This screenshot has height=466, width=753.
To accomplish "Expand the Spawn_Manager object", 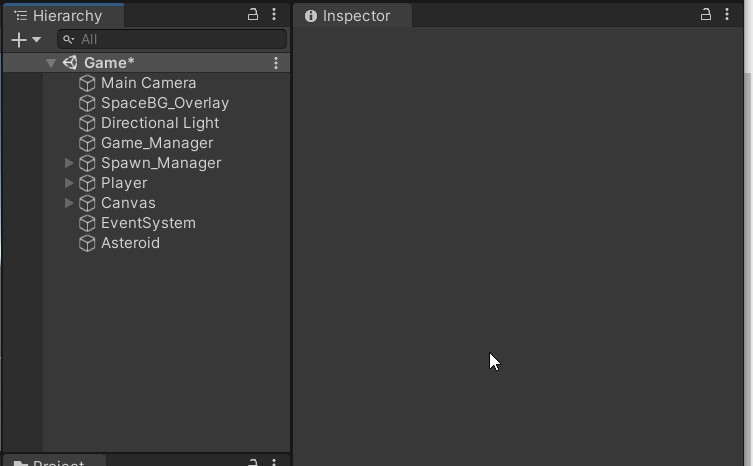I will pos(69,163).
